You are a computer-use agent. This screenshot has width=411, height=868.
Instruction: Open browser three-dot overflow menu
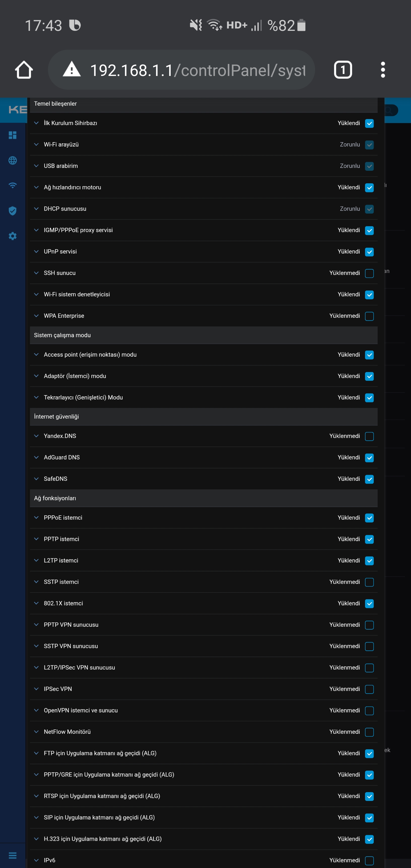pos(383,70)
